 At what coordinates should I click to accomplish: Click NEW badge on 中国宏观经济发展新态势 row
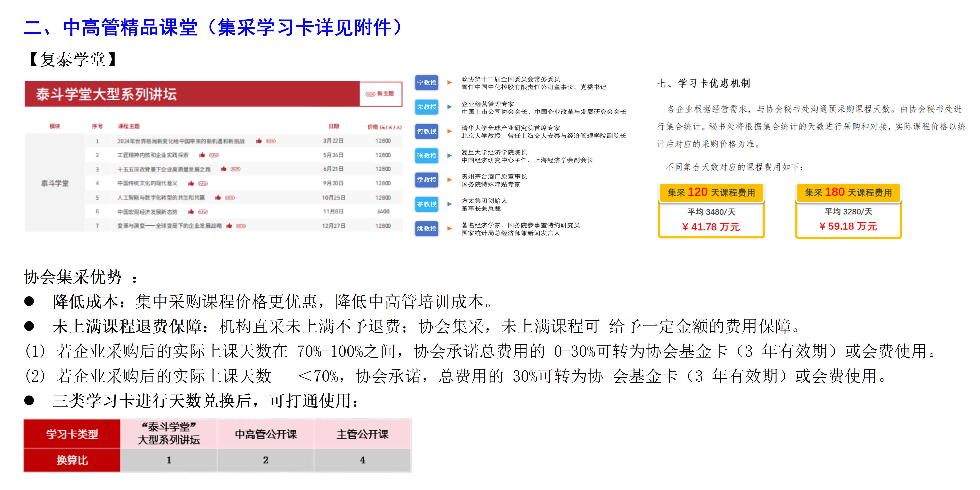coord(203,212)
